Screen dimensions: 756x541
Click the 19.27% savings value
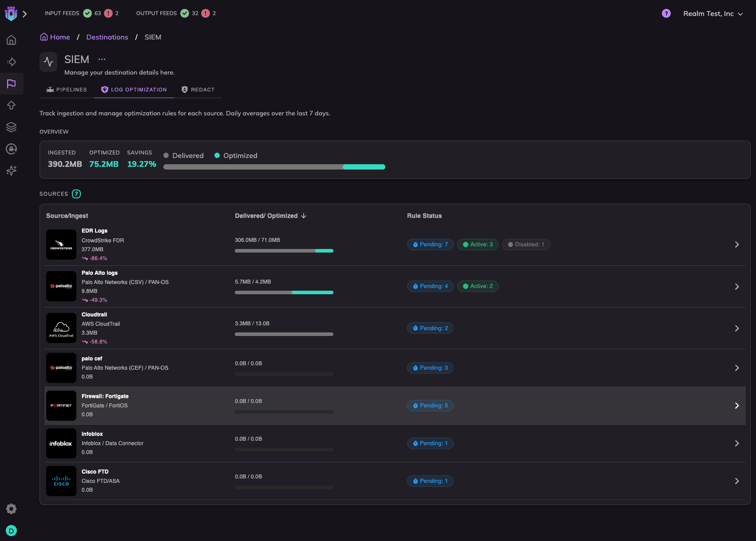pos(142,164)
